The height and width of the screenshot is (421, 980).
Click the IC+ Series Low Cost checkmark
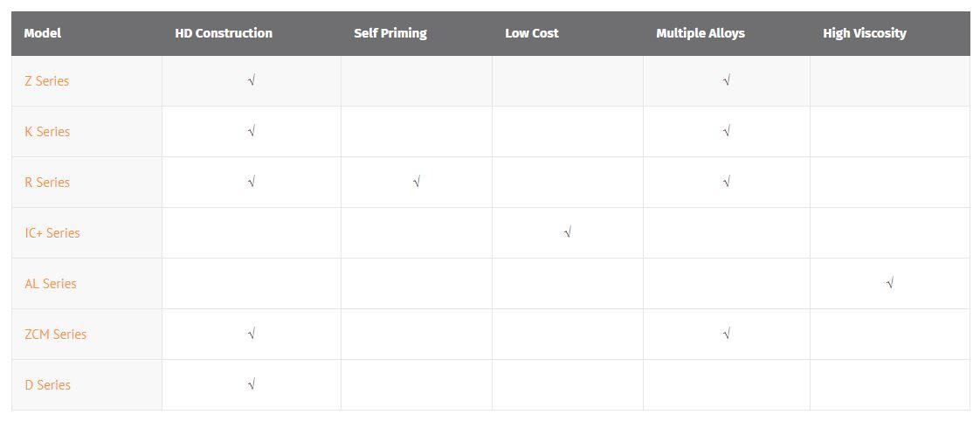[x=568, y=232]
